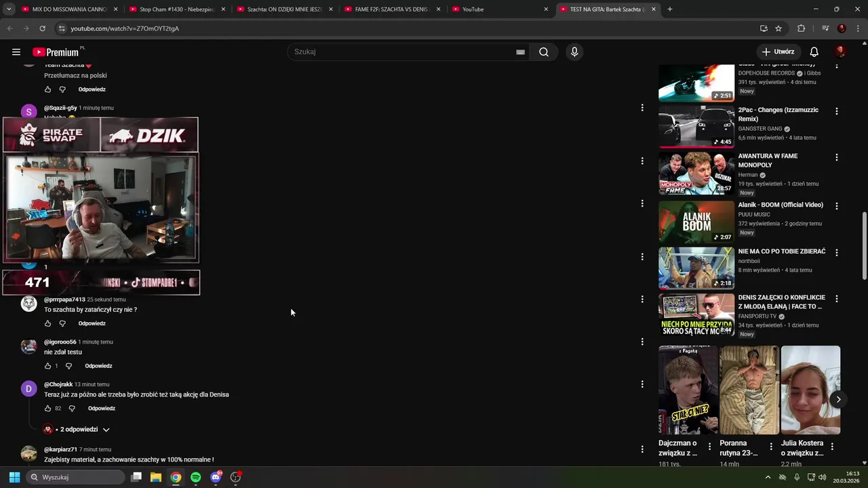Switch to the plain YouTube tab
The height and width of the screenshot is (488, 868).
pyautogui.click(x=500, y=9)
